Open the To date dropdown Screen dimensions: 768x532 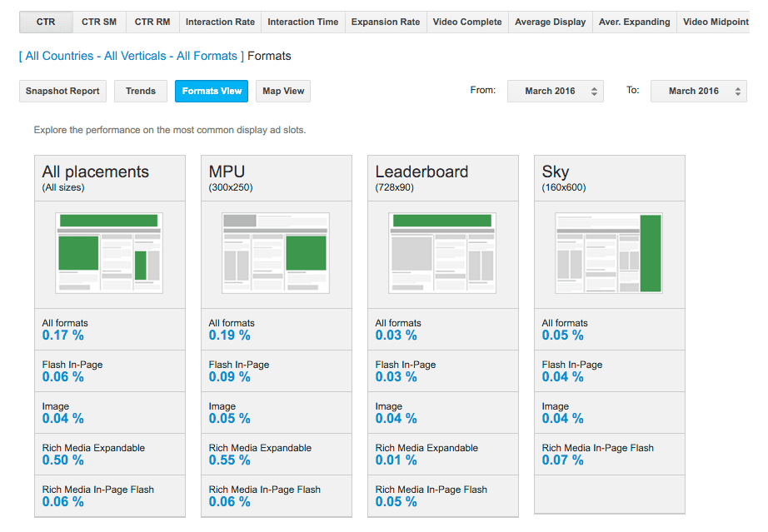coord(698,92)
